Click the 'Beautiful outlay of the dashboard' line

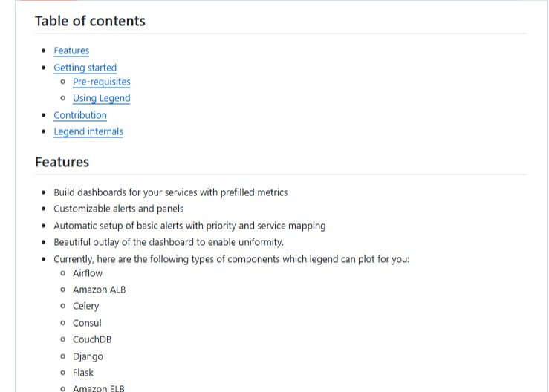click(x=169, y=242)
